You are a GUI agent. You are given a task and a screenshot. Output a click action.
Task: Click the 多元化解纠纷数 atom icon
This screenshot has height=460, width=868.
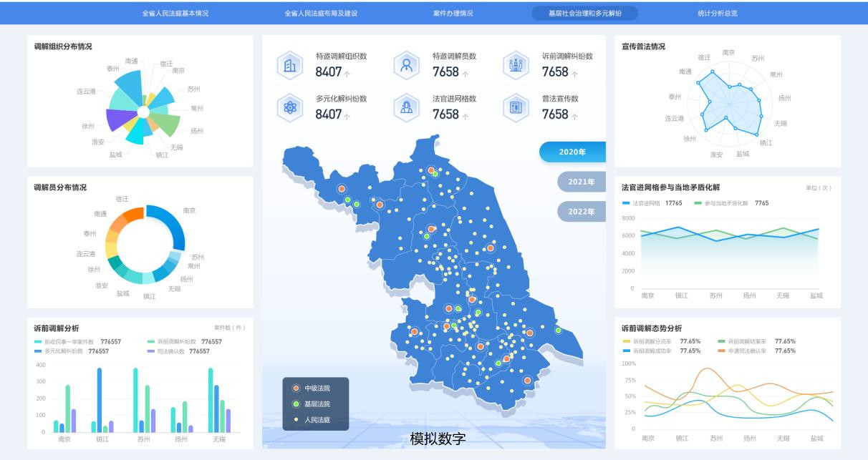tap(289, 108)
